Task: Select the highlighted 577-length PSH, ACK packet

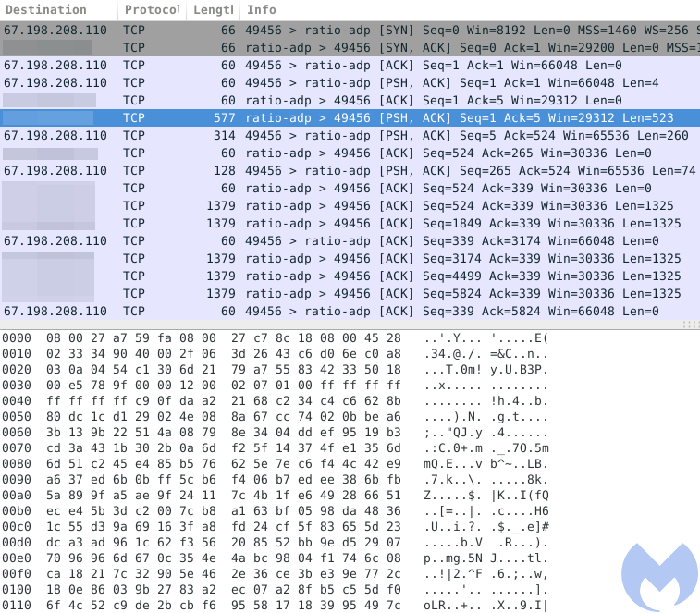Action: (350, 117)
